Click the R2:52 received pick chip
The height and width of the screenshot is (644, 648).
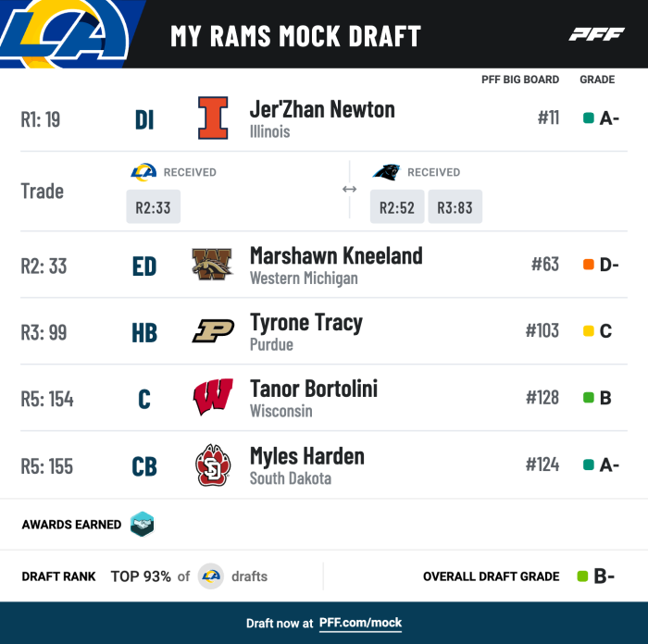click(x=397, y=207)
